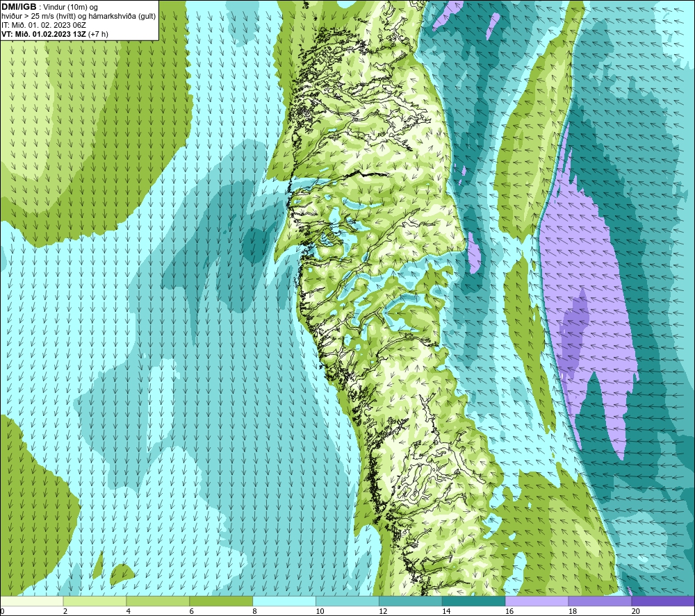
Task: Click the legend scale value '6'
Action: (x=192, y=611)
